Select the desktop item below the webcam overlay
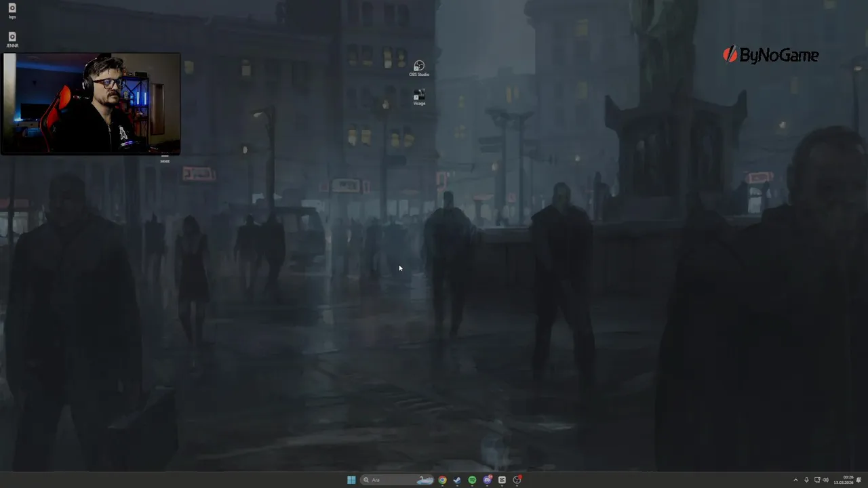Viewport: 868px width, 488px height. coord(165,159)
